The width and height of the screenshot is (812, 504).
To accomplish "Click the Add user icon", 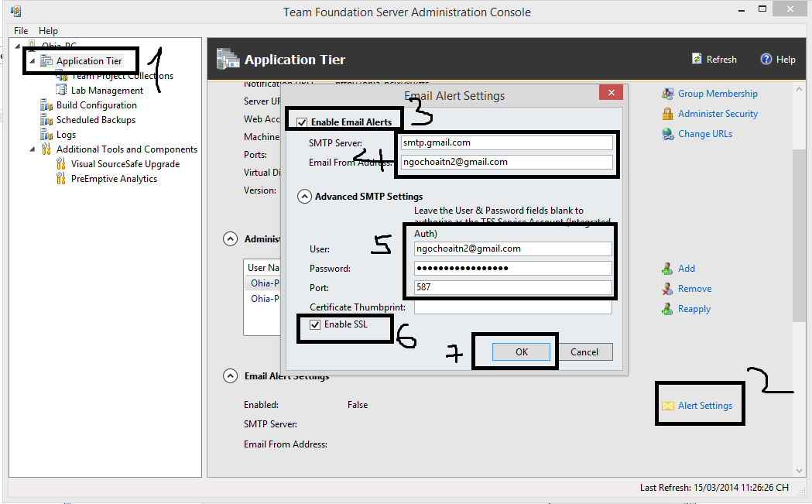I will tap(667, 269).
